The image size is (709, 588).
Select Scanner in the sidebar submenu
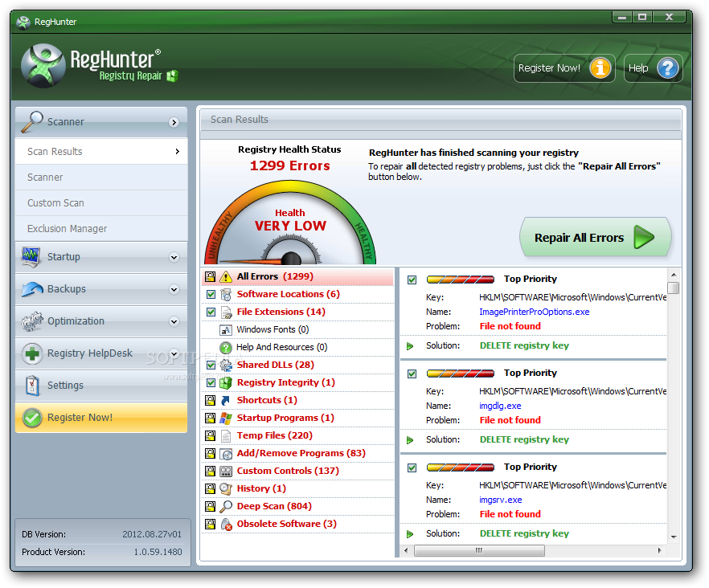pos(101,178)
